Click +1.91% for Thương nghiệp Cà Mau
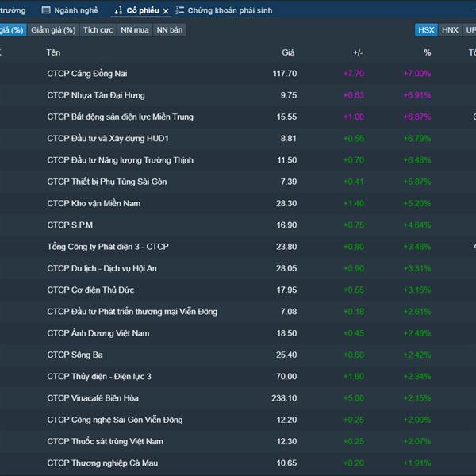476x476 pixels. point(417,463)
